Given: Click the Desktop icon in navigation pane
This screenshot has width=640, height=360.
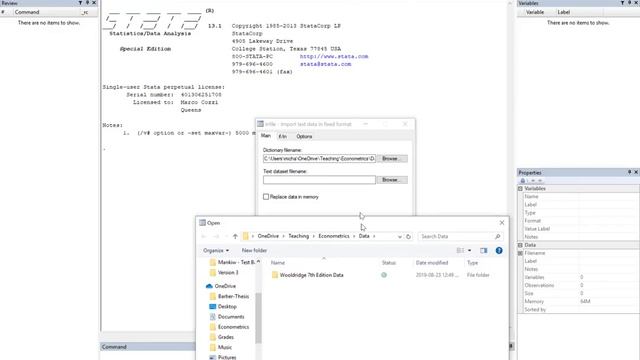Looking at the screenshot, I should point(212,307).
